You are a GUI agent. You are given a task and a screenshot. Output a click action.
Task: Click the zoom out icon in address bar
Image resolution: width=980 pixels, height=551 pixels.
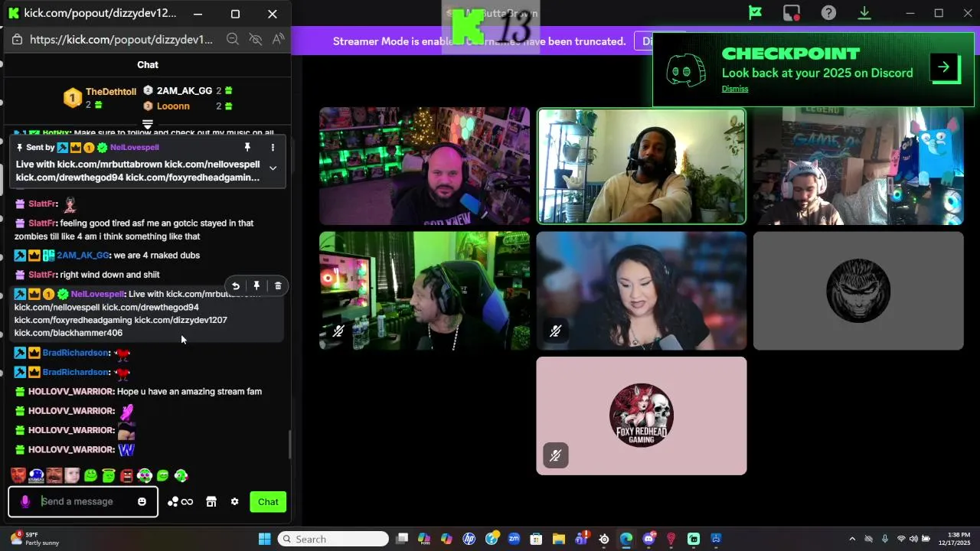(x=233, y=39)
